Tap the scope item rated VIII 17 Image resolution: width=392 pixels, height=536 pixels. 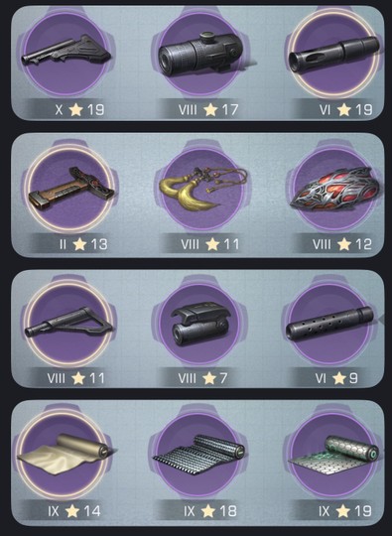(201, 54)
